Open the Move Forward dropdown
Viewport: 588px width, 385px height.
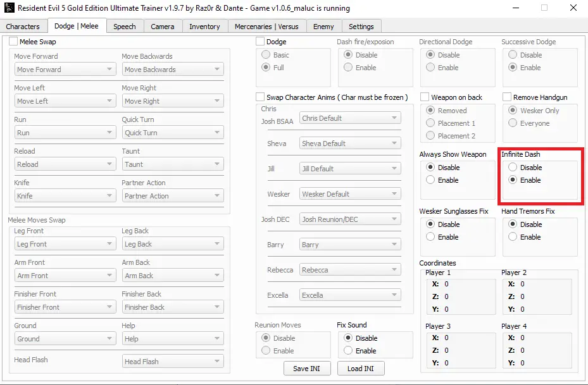pos(65,70)
